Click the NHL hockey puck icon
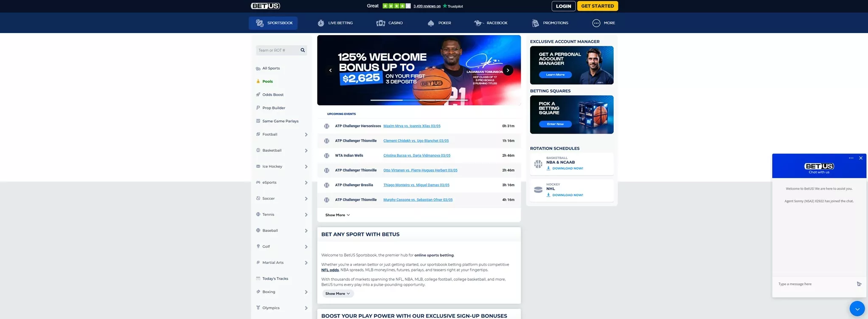Image resolution: width=868 pixels, height=319 pixels. point(538,190)
